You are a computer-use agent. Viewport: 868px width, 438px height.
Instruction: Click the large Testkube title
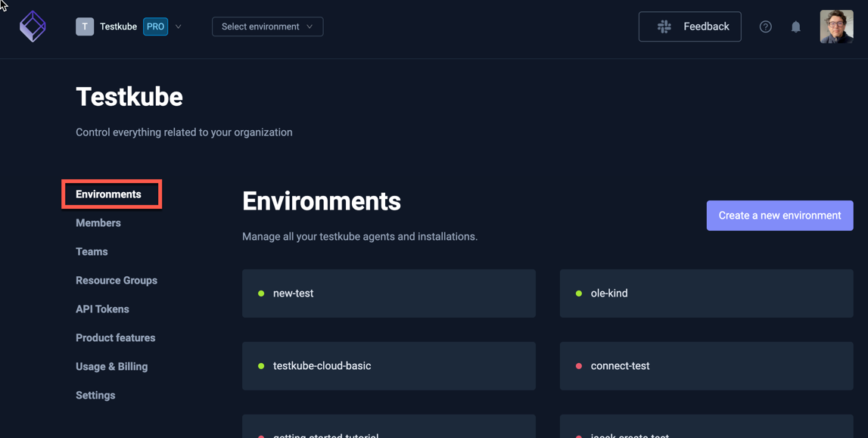129,97
